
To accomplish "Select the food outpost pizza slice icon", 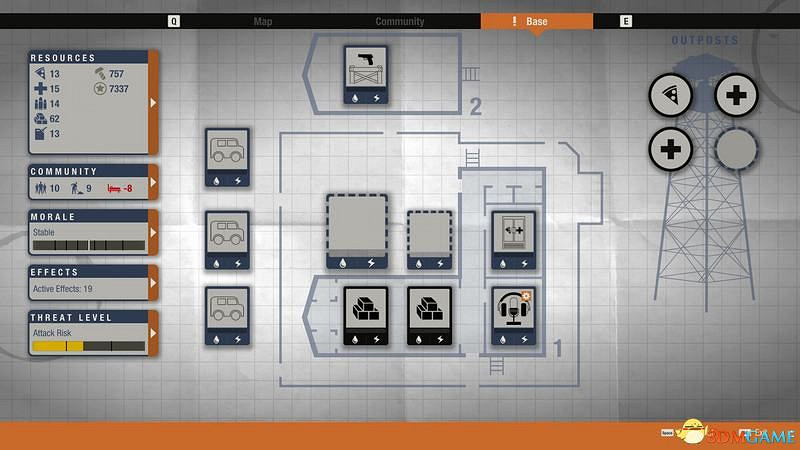I will [671, 96].
